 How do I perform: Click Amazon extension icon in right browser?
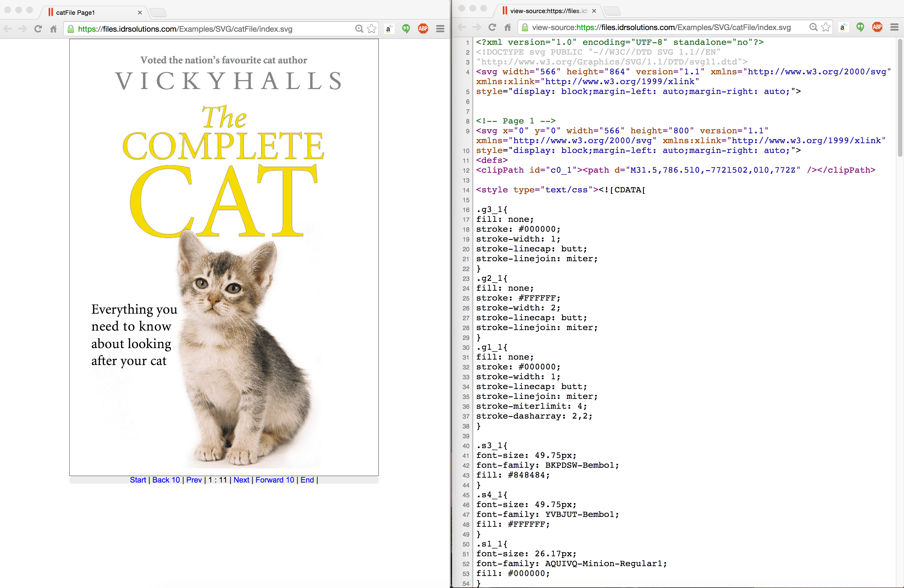tap(843, 27)
